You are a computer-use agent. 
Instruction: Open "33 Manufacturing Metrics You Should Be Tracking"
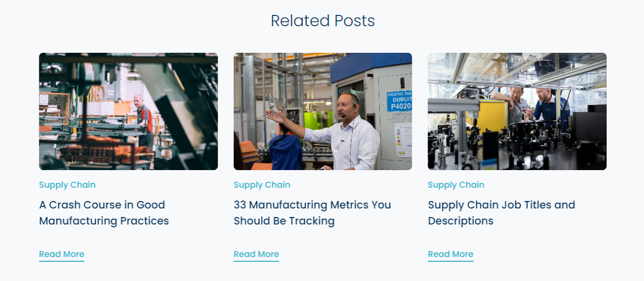(x=312, y=213)
